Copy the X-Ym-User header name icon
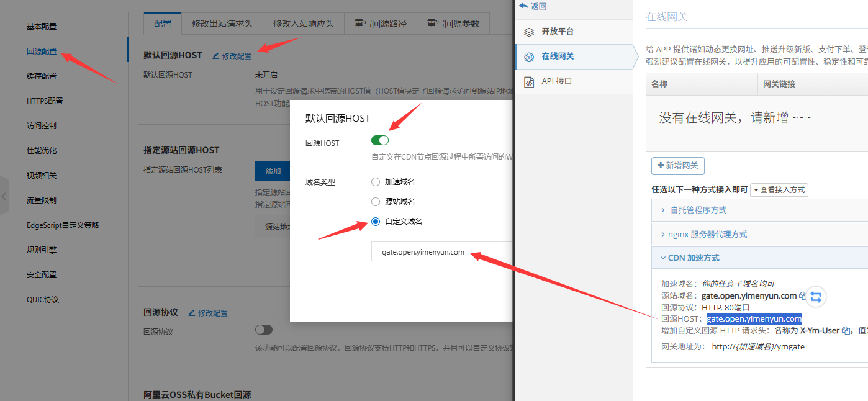This screenshot has height=401, width=868. pos(846,331)
